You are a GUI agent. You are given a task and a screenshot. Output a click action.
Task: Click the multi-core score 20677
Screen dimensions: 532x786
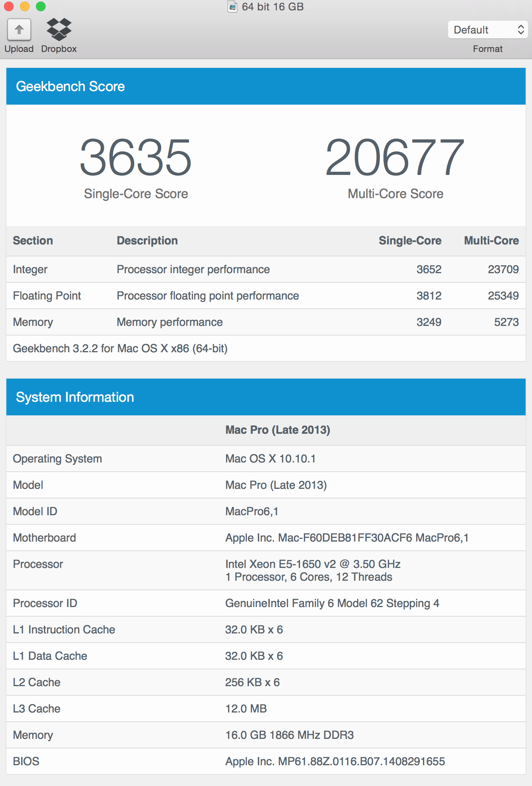click(x=395, y=157)
